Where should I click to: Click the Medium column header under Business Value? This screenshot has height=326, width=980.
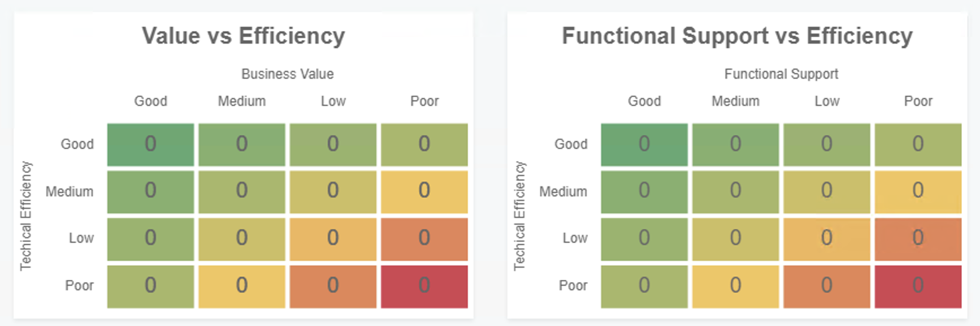tap(242, 101)
